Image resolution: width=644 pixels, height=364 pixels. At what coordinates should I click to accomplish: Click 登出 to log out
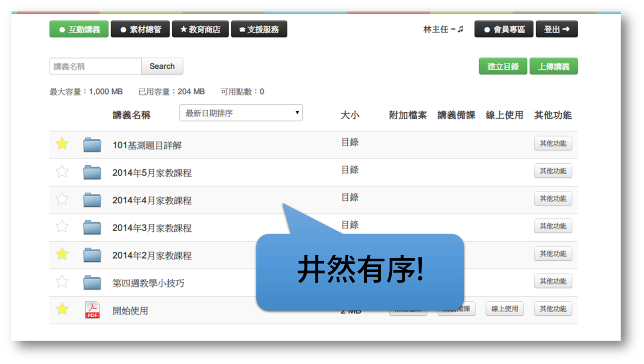(557, 29)
